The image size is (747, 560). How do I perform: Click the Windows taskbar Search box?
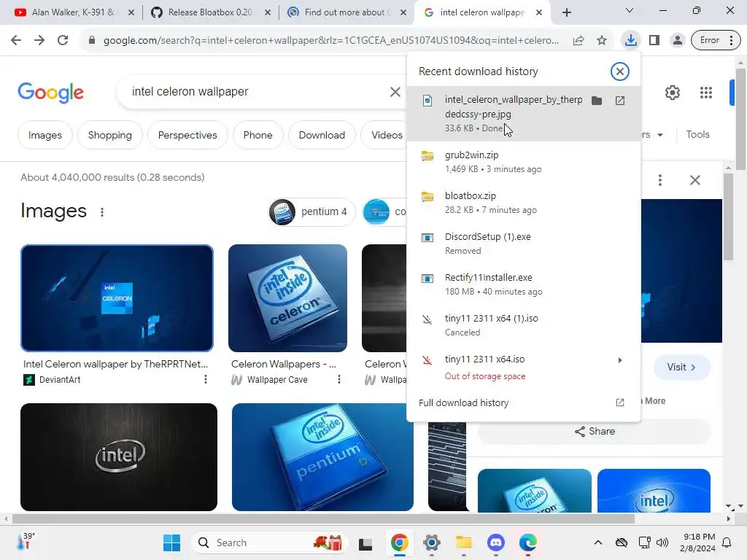pyautogui.click(x=271, y=542)
